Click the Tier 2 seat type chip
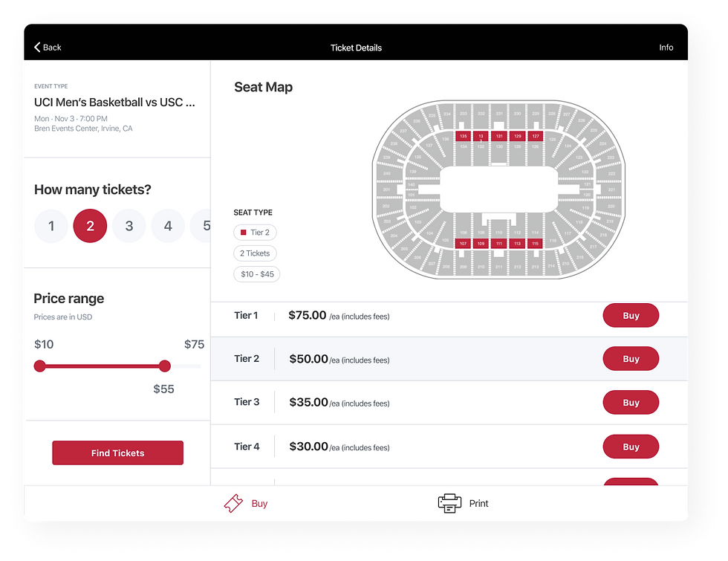The width and height of the screenshot is (728, 561). coord(255,232)
